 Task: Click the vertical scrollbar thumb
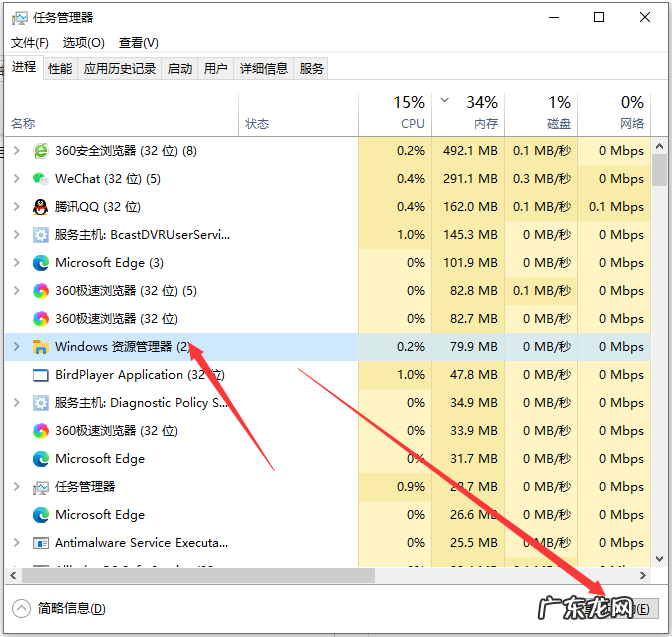coord(660,170)
